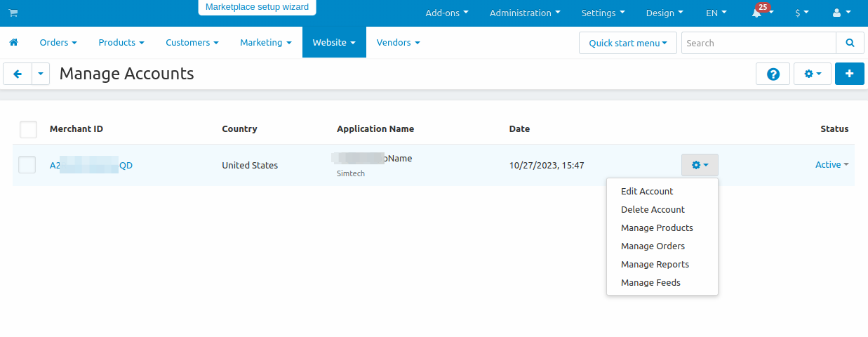This screenshot has height=337, width=868.
Task: Open the Quick start menu dropdown
Action: (x=627, y=43)
